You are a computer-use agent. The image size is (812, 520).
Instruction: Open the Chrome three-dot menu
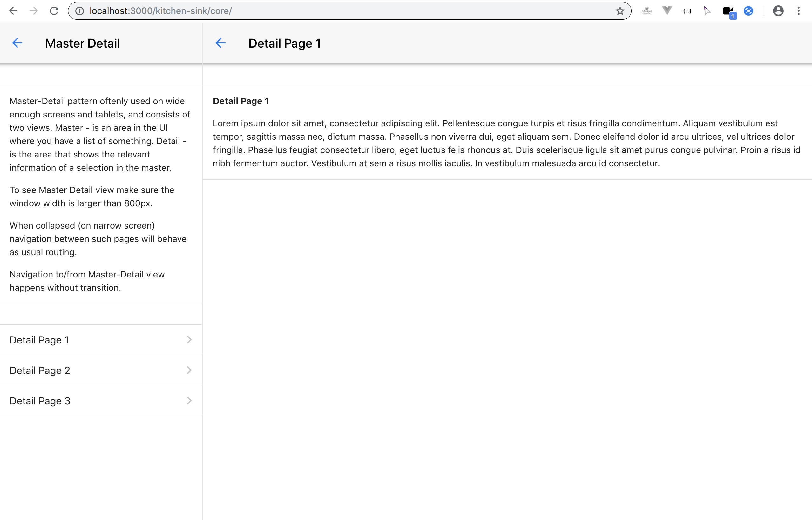[798, 11]
